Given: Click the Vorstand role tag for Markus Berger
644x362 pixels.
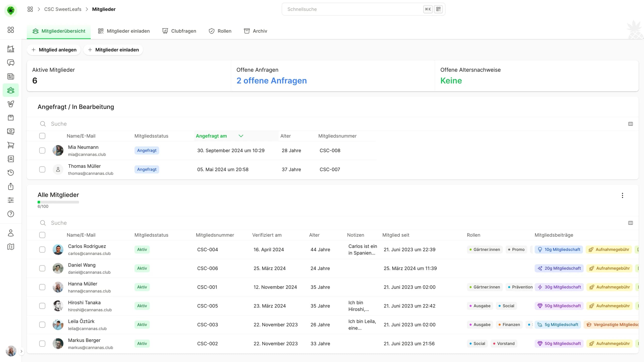Looking at the screenshot, I should pyautogui.click(x=504, y=343).
